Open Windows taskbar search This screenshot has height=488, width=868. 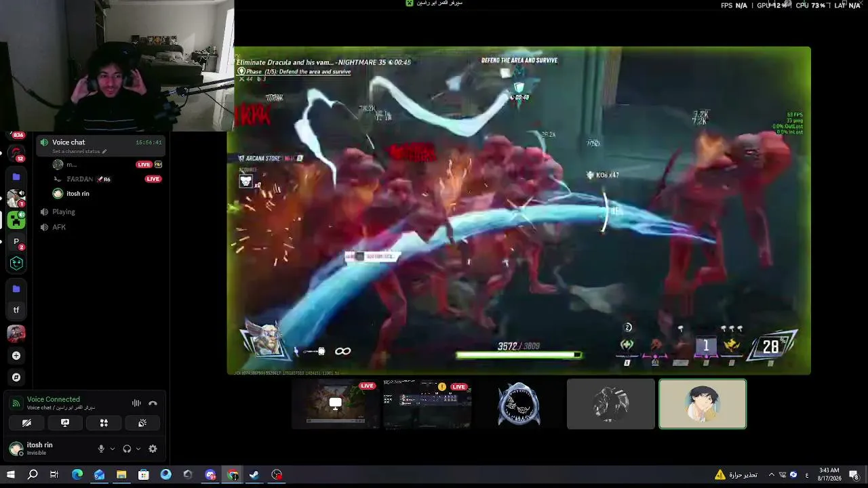coord(32,474)
